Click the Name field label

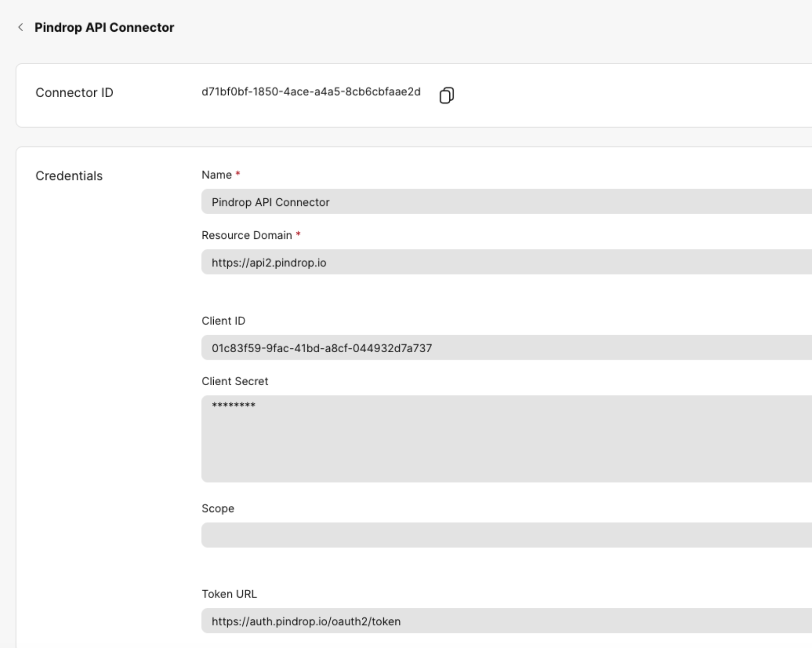point(217,175)
